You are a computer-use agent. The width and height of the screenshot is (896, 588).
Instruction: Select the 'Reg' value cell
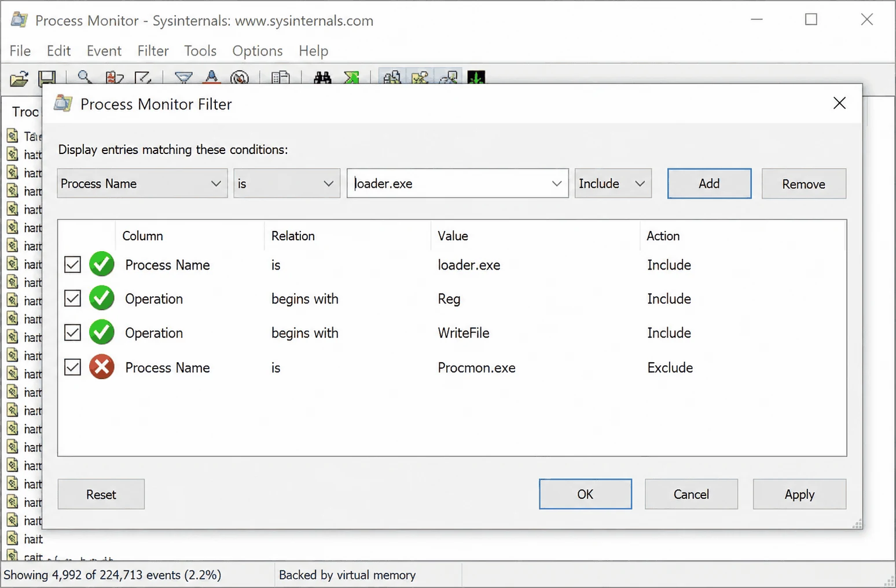pyautogui.click(x=449, y=299)
